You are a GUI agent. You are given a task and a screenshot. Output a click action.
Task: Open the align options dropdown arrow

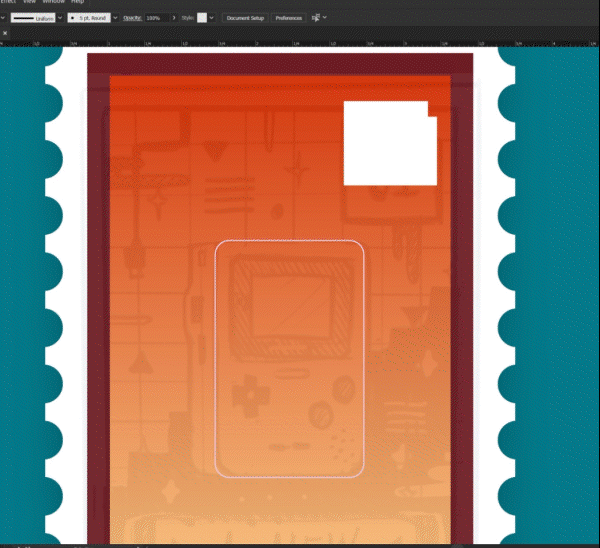tap(325, 18)
